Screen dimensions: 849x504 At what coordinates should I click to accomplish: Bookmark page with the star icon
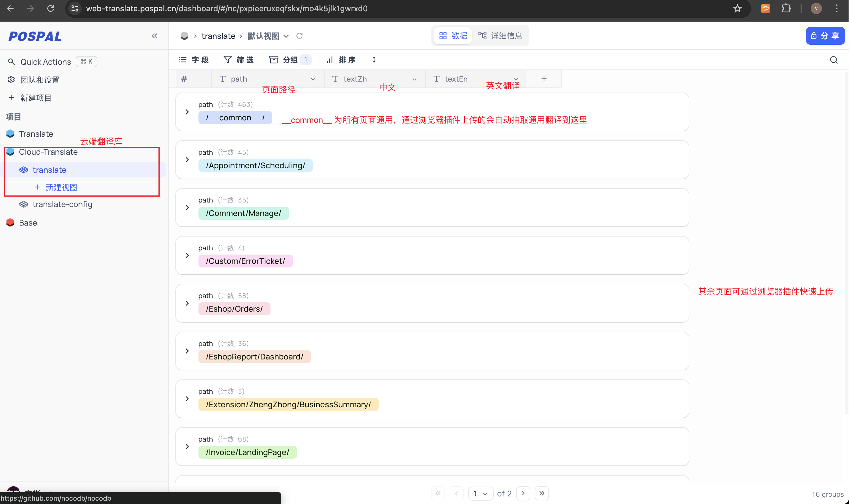(737, 8)
